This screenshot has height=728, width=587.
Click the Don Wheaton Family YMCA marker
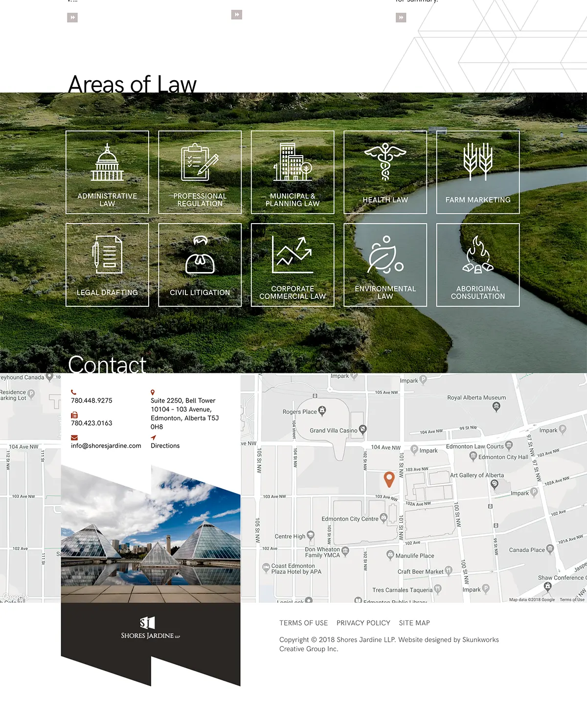pos(345,551)
